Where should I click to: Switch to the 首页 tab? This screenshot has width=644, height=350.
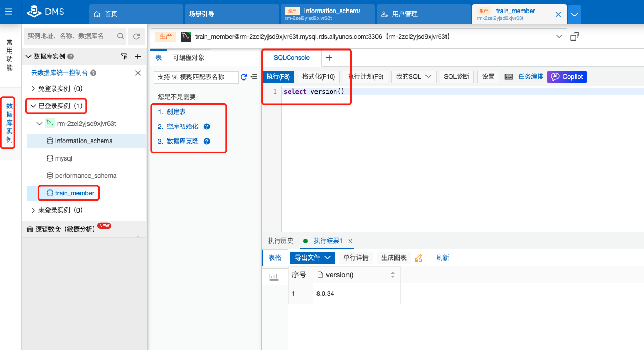[136, 14]
